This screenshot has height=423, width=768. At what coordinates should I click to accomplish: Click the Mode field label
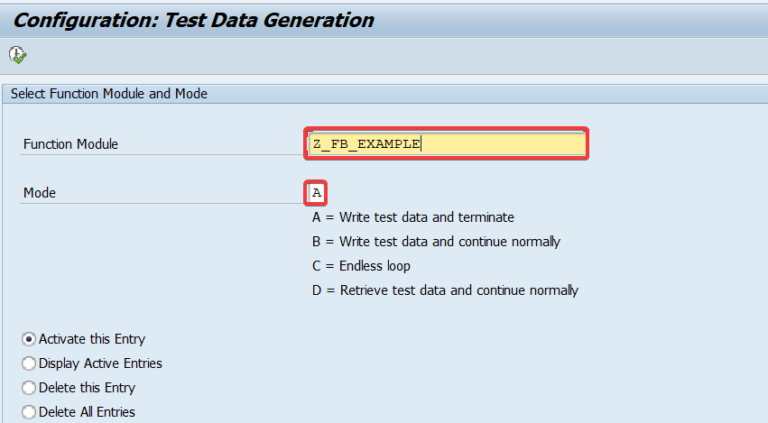click(39, 193)
